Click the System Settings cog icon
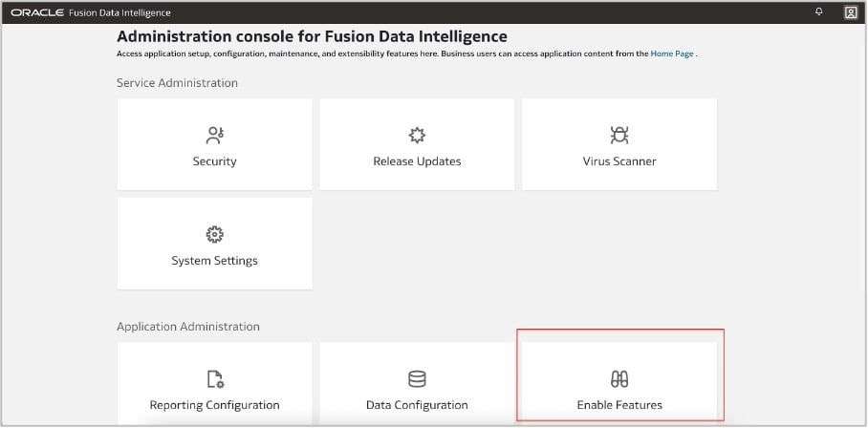 (214, 234)
